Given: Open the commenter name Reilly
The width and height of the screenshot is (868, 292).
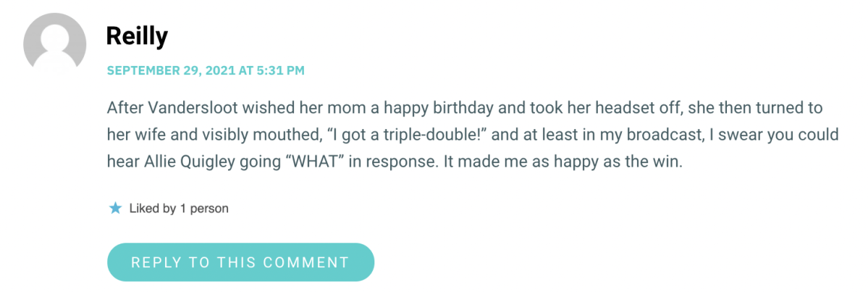Looking at the screenshot, I should point(138,35).
